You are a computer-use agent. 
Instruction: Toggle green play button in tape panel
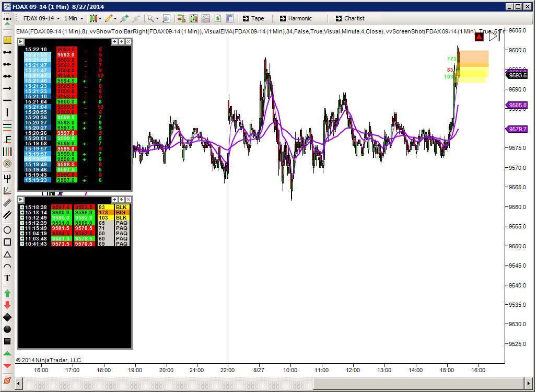pyautogui.click(x=21, y=42)
